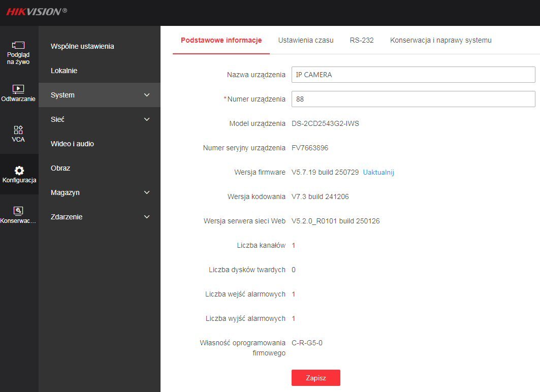Select the System menu item
The height and width of the screenshot is (392, 540).
click(100, 95)
